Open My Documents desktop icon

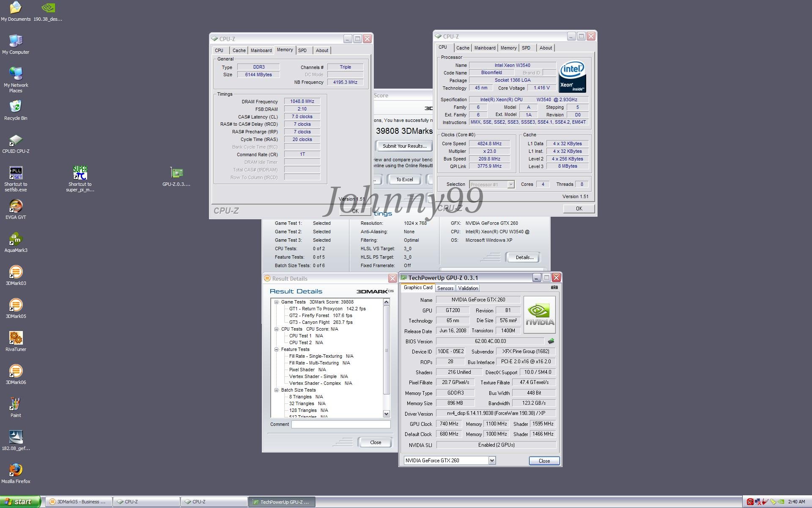pos(16,11)
